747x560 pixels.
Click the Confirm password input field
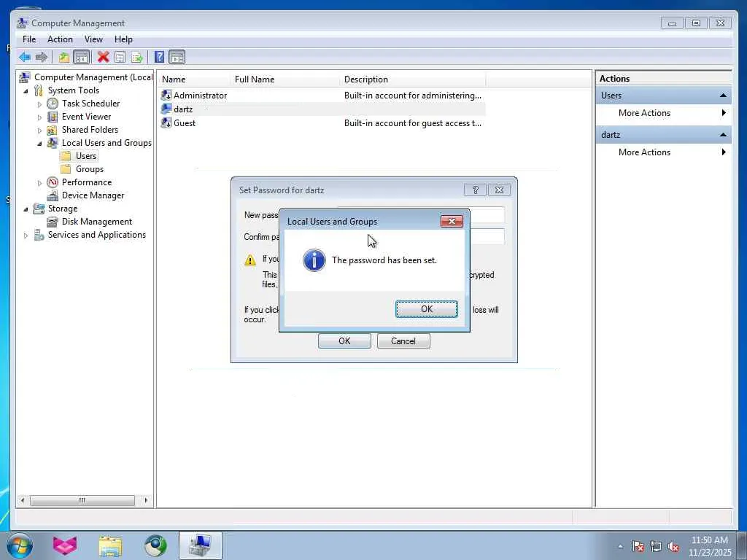point(487,237)
